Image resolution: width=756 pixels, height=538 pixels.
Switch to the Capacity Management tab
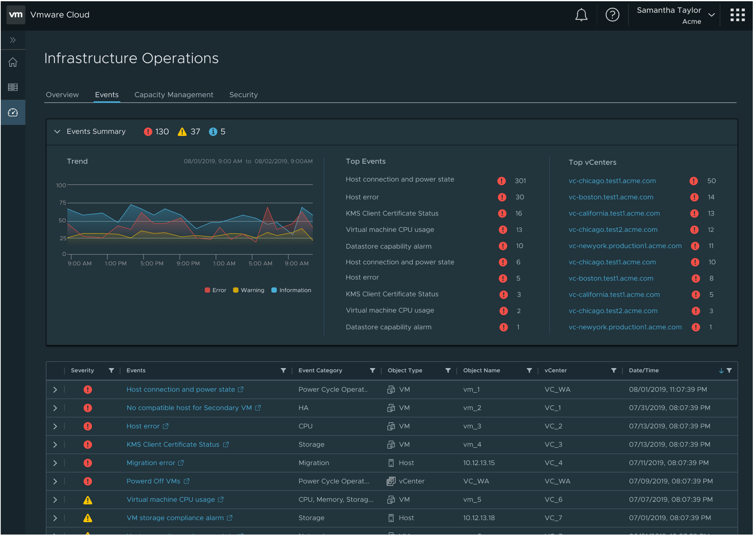pyautogui.click(x=174, y=95)
